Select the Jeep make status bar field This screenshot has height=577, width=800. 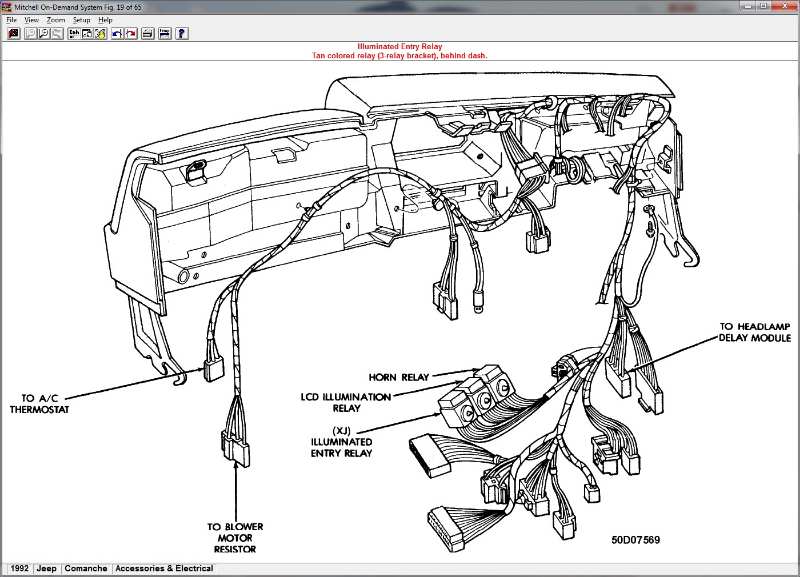coord(47,569)
